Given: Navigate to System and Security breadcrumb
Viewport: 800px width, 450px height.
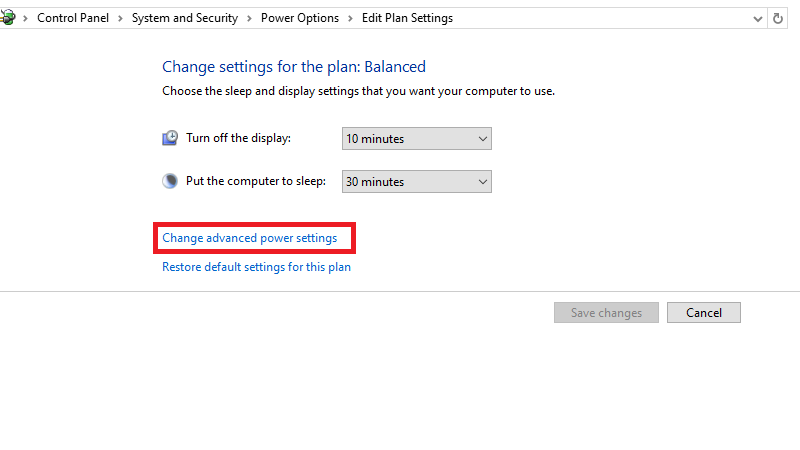Looking at the screenshot, I should [x=185, y=18].
